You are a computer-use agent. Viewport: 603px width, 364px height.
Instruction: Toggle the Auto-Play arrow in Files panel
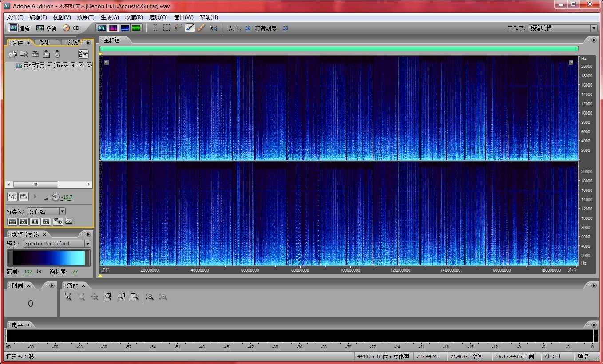coord(35,196)
